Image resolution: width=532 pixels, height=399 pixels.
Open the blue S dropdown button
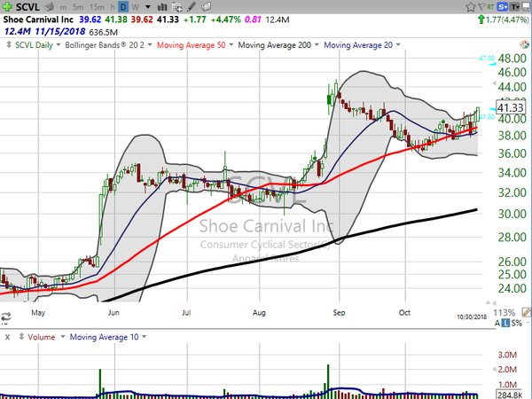click(502, 7)
